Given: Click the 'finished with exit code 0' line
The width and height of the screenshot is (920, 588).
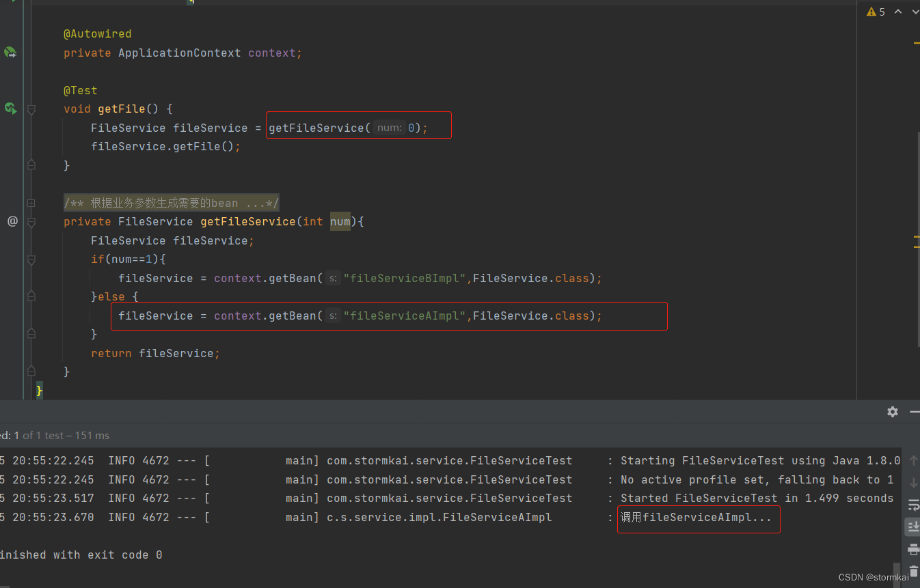Looking at the screenshot, I should (81, 555).
